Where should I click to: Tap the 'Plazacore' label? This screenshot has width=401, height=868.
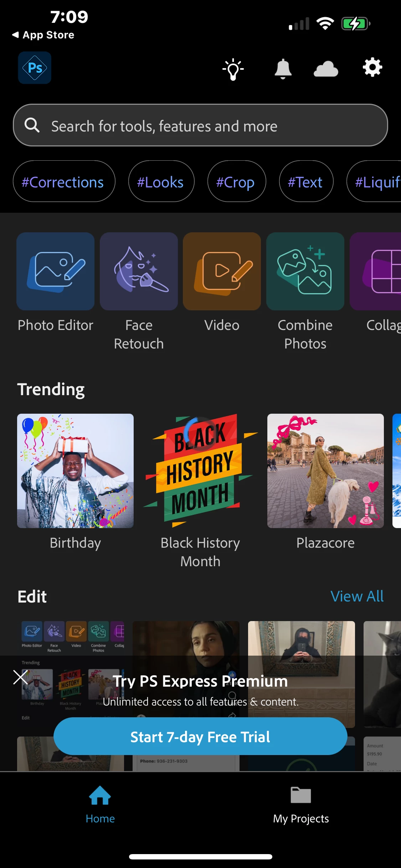tap(325, 543)
